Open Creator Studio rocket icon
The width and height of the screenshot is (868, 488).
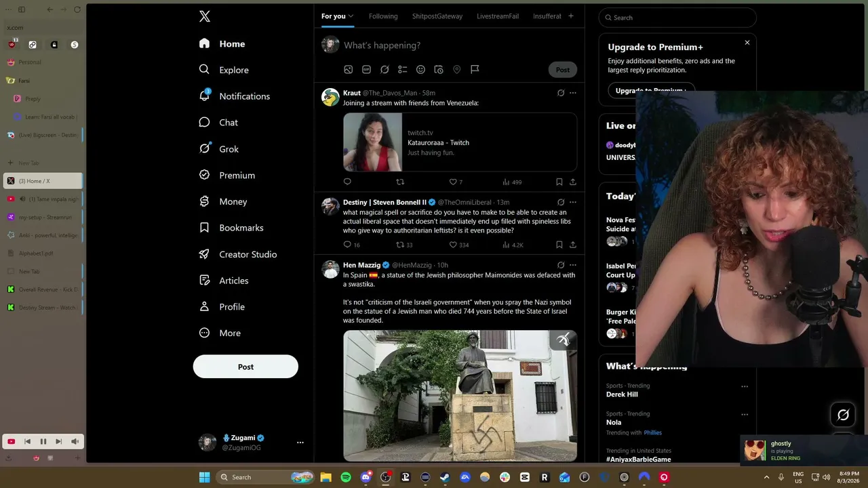(204, 254)
